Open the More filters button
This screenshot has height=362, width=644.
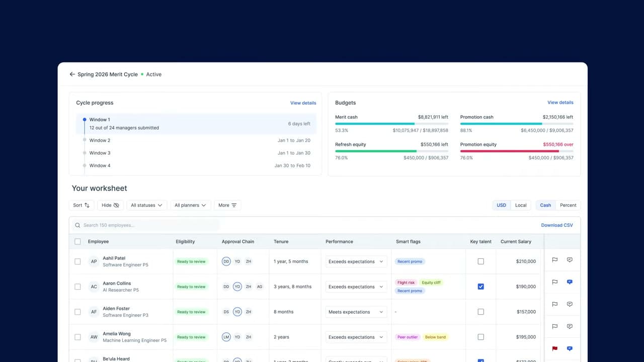[x=227, y=205]
